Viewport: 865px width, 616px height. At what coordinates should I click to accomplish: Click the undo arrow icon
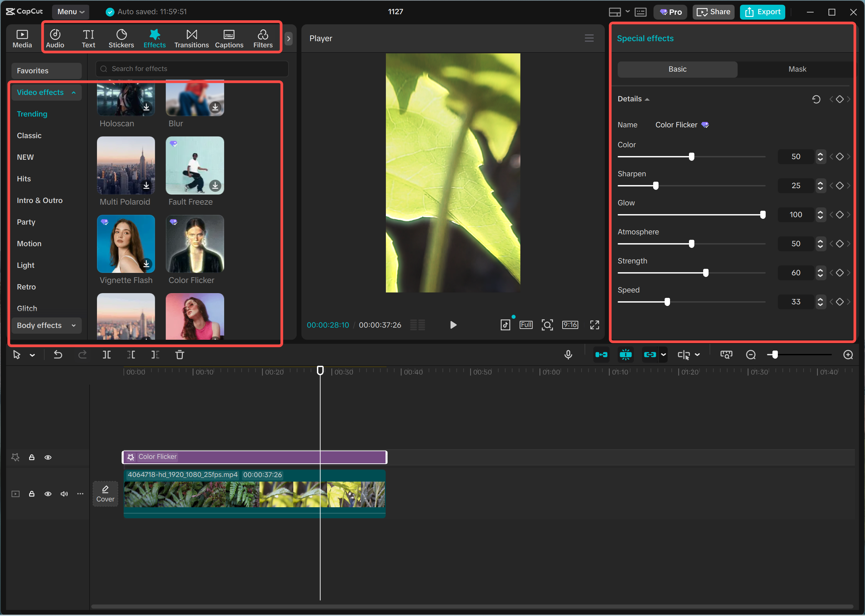(x=58, y=355)
